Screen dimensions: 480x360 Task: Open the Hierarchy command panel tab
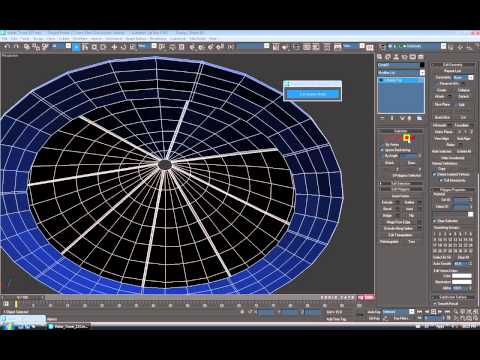[x=396, y=57]
